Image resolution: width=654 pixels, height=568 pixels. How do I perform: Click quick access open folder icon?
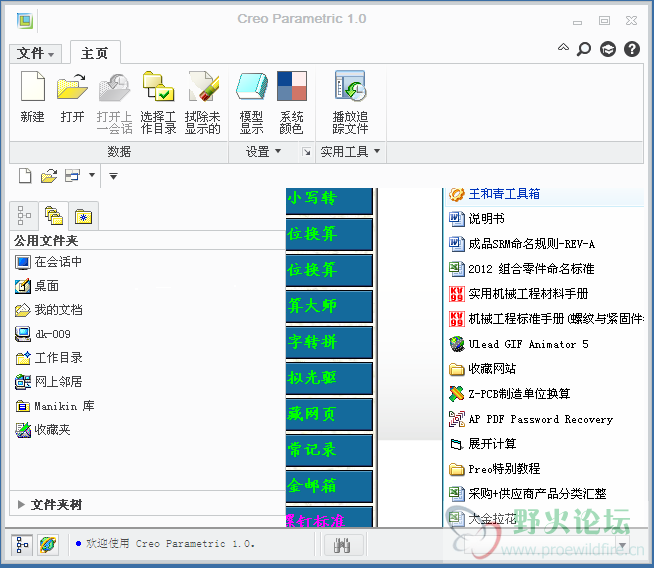[x=49, y=176]
